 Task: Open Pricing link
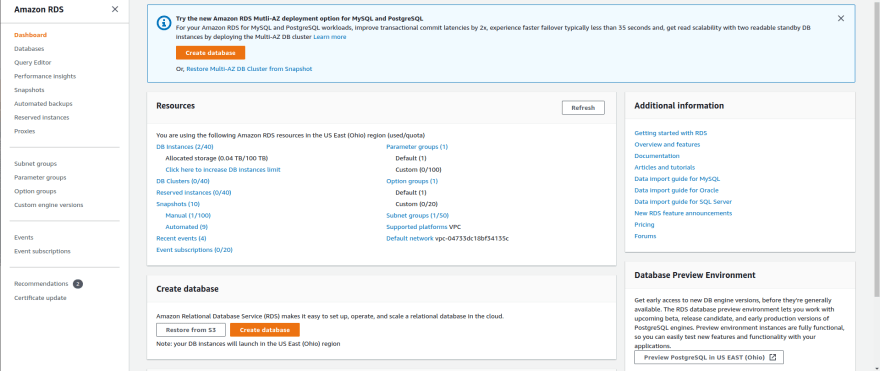pos(644,225)
